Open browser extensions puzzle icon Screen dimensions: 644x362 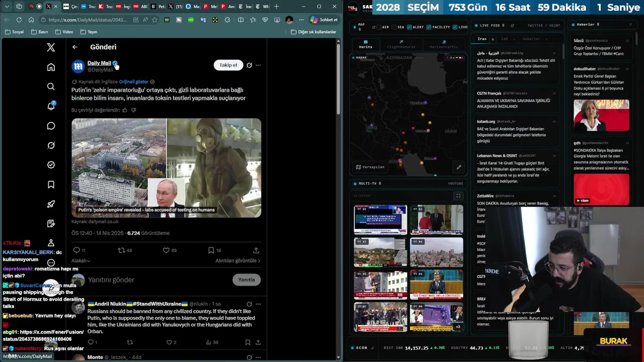click(227, 20)
